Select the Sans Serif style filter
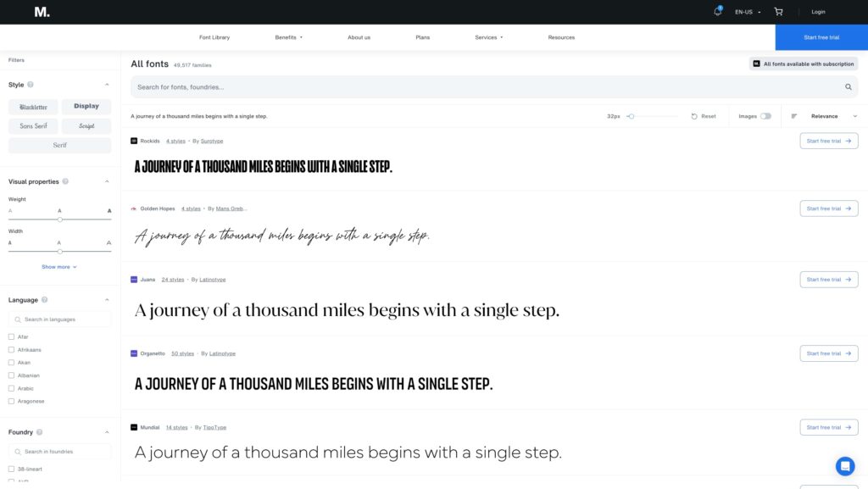868x489 pixels. [33, 126]
